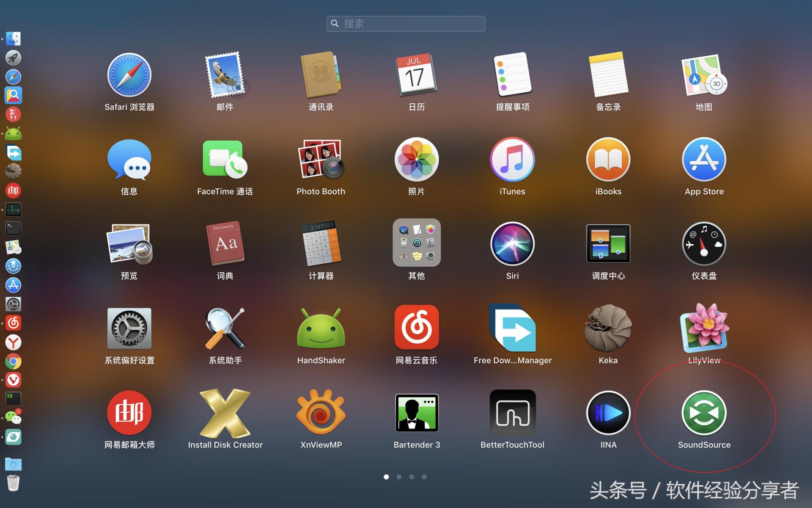
Task: Launch FaceTime 通话
Action: click(x=226, y=164)
